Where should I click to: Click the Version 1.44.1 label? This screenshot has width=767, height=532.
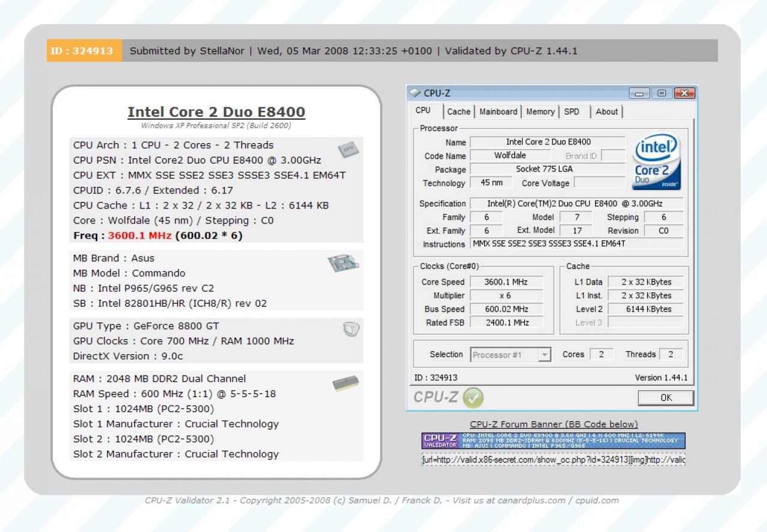661,378
